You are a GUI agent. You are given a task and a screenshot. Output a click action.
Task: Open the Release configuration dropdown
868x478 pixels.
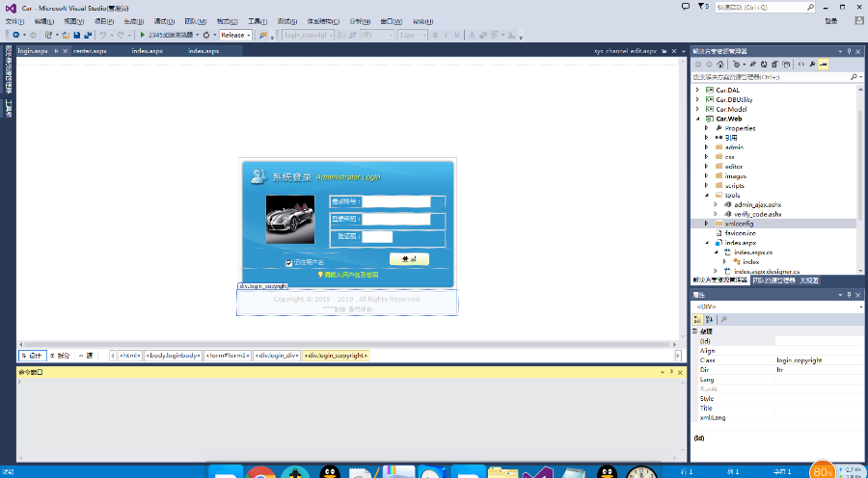(236, 35)
